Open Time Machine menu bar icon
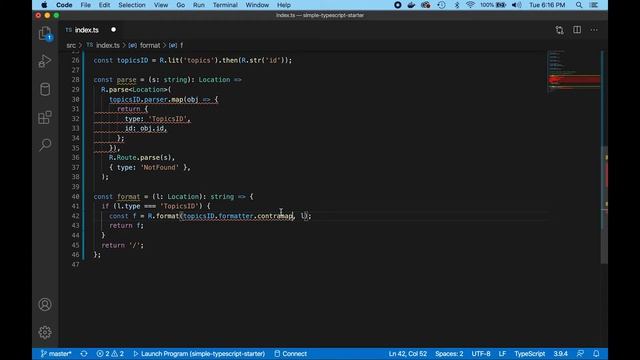Image resolution: width=640 pixels, height=360 pixels. 441,5
